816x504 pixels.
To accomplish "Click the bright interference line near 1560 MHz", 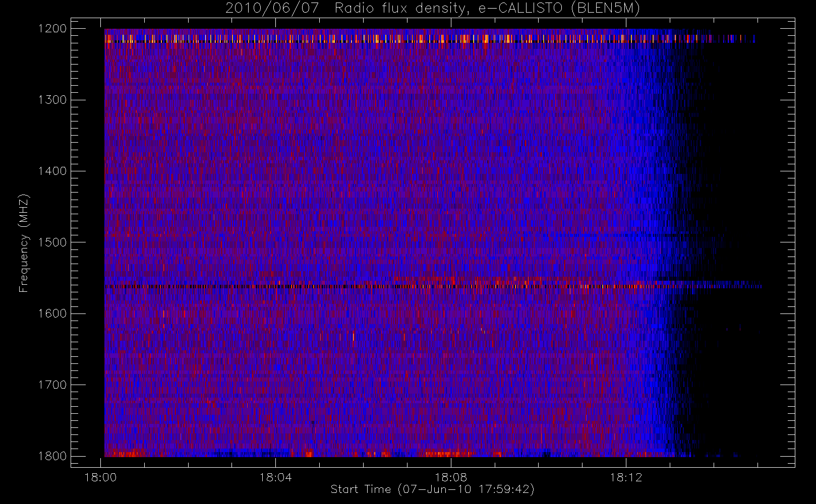I will [x=433, y=286].
